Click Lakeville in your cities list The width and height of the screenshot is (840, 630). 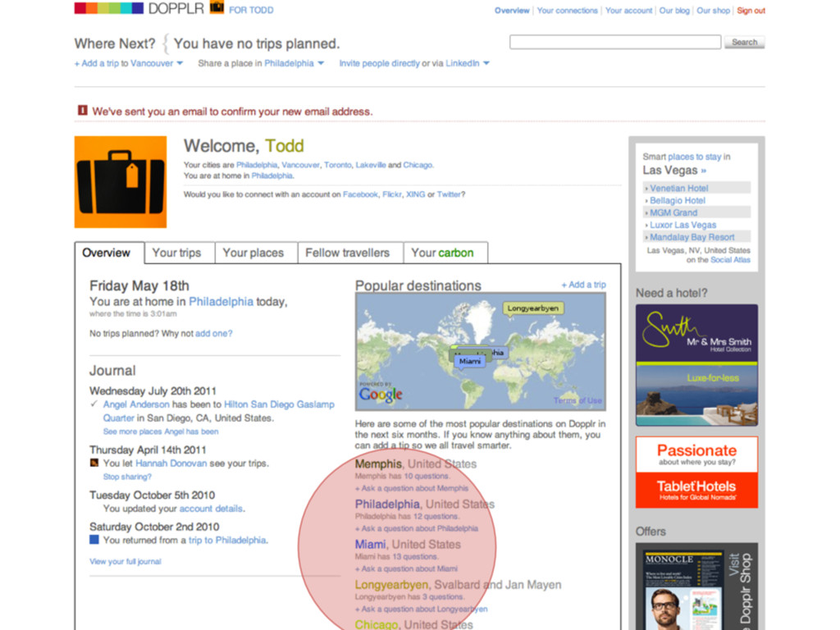tap(371, 165)
